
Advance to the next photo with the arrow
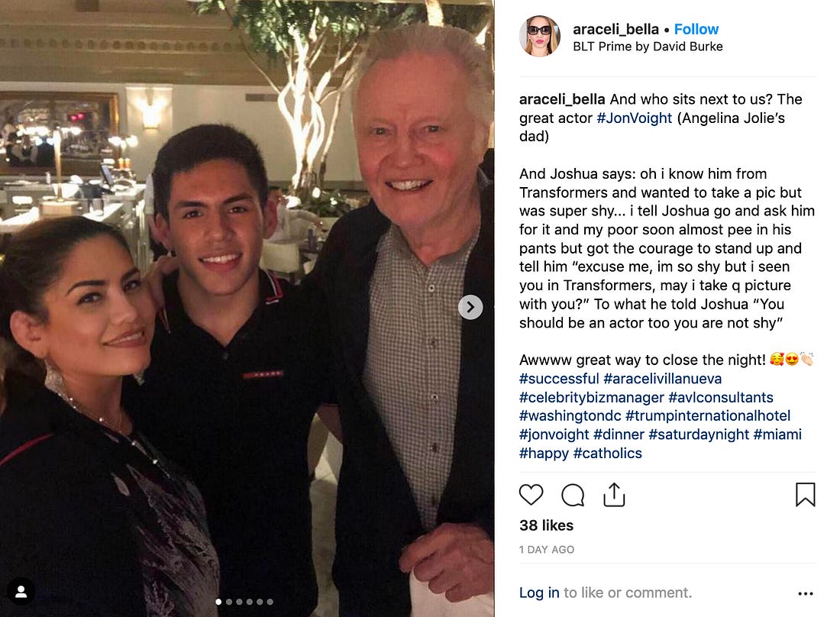(470, 307)
